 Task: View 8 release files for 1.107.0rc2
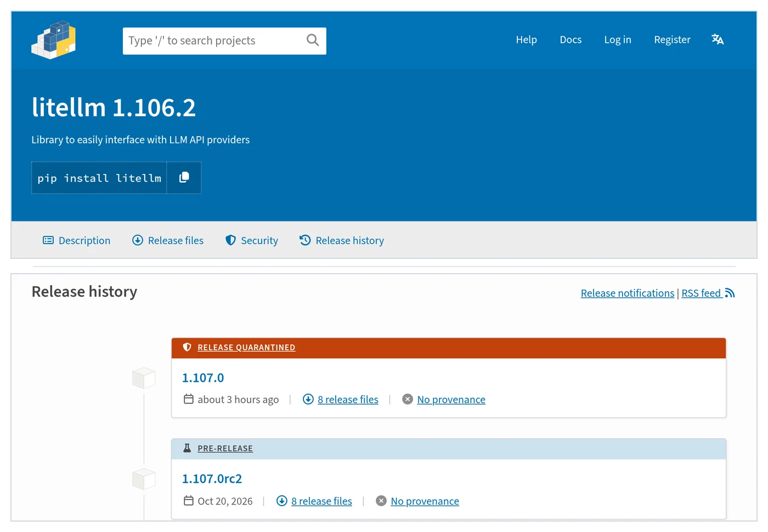click(321, 501)
